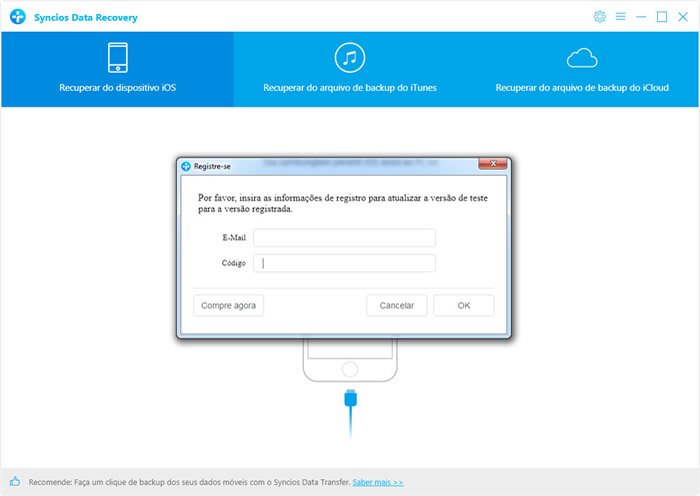Click the iCloud cloud icon
The width and height of the screenshot is (700, 496).
(x=582, y=58)
